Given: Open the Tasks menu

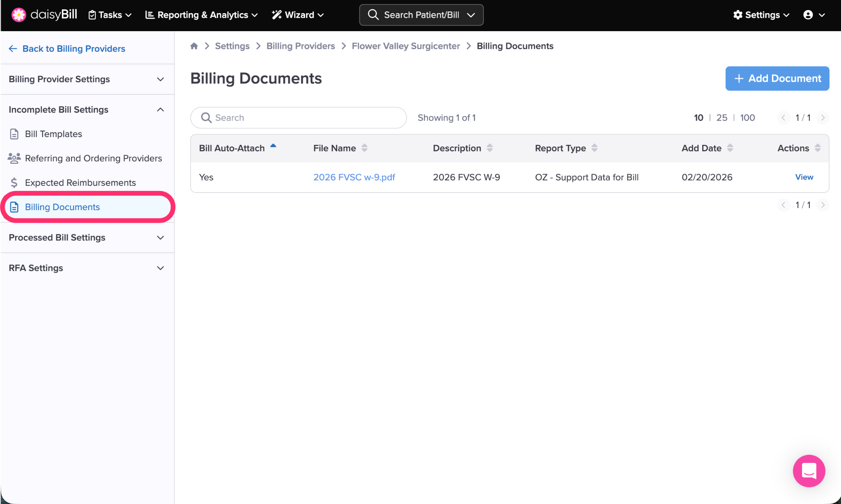Looking at the screenshot, I should [110, 15].
